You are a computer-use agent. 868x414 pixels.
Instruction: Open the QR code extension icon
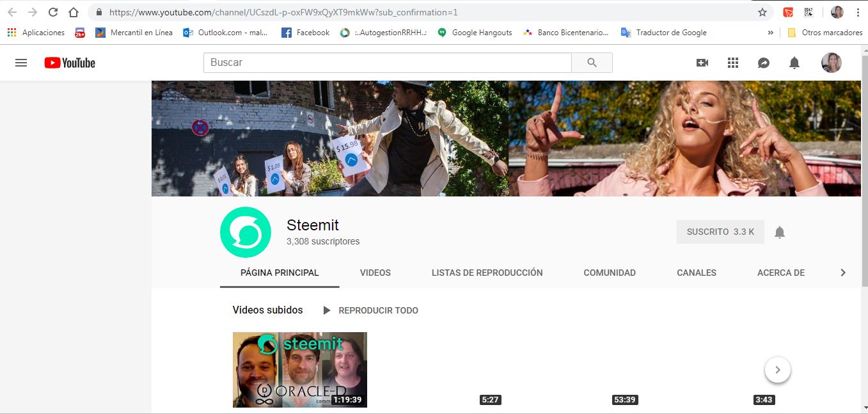[809, 12]
